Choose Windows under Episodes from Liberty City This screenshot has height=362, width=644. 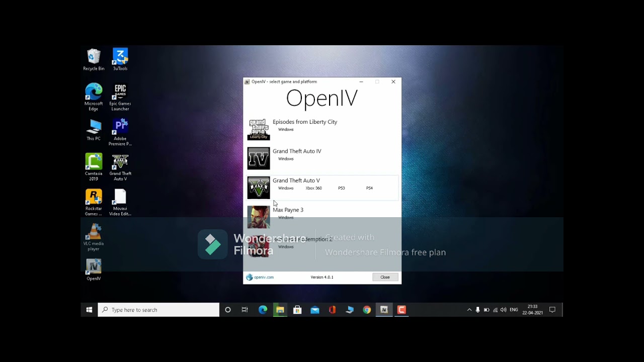click(286, 129)
